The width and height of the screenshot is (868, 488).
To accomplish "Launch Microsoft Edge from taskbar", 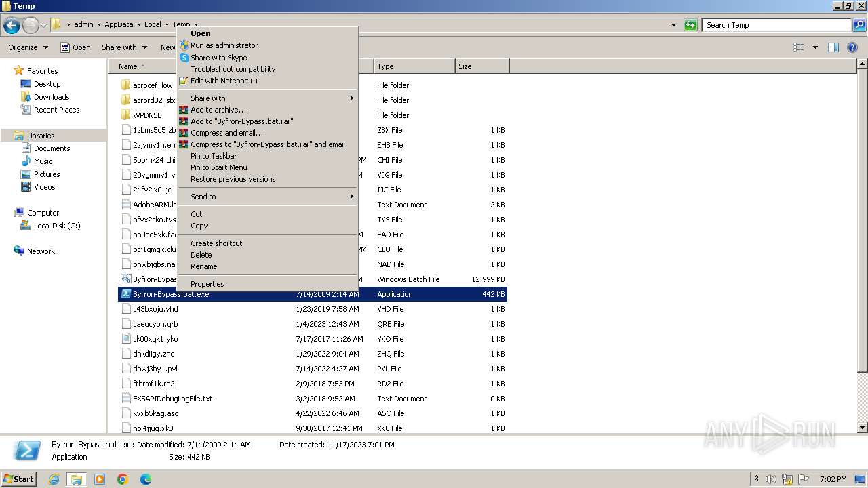I will pos(146,479).
